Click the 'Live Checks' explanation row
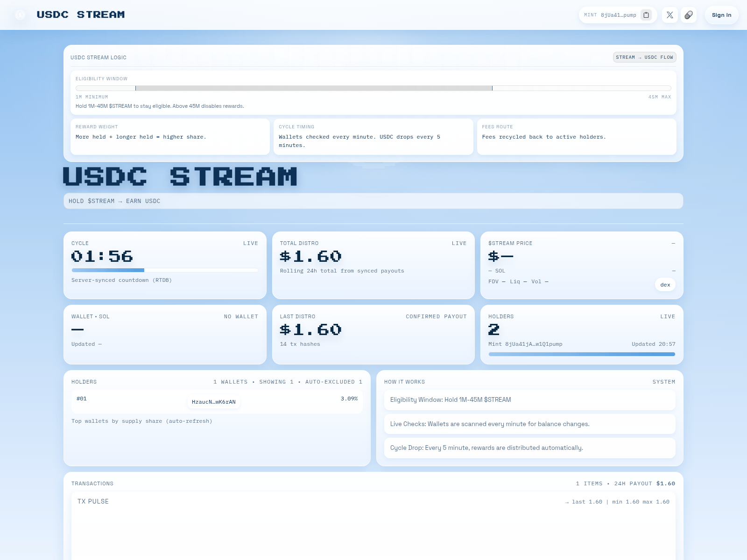Screen dimensions: 747x560 530,424
